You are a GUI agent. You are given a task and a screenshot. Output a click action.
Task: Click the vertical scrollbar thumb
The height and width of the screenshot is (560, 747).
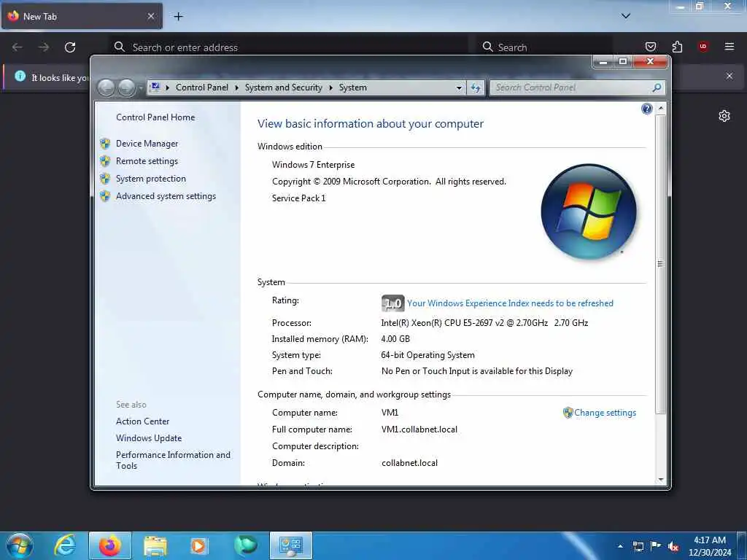point(660,264)
